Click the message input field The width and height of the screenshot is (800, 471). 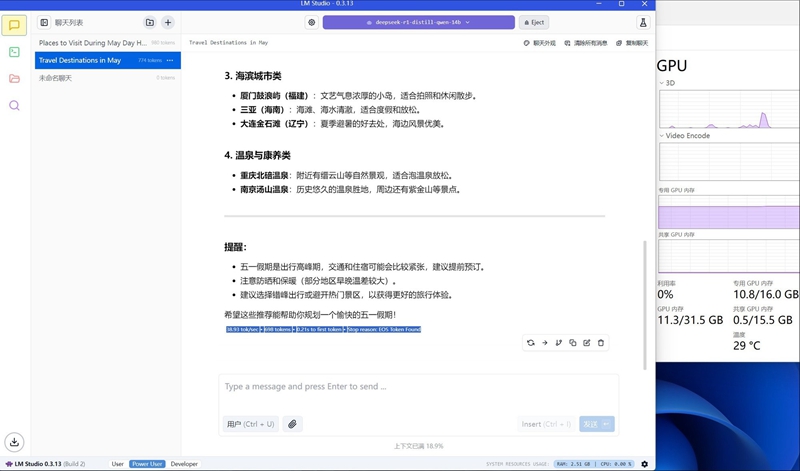tap(418, 387)
